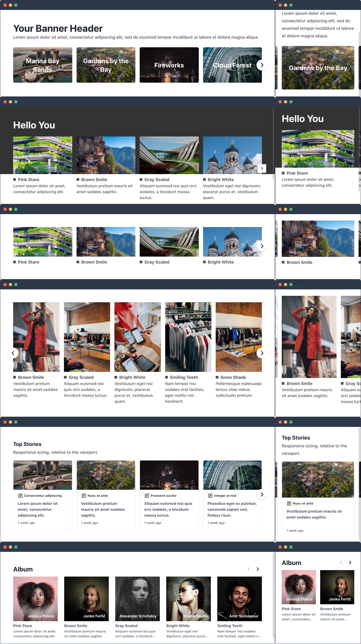The width and height of the screenshot is (361, 644).
Task: Click square next arrow beside Bright White in wide Hello You
Action: point(262,168)
